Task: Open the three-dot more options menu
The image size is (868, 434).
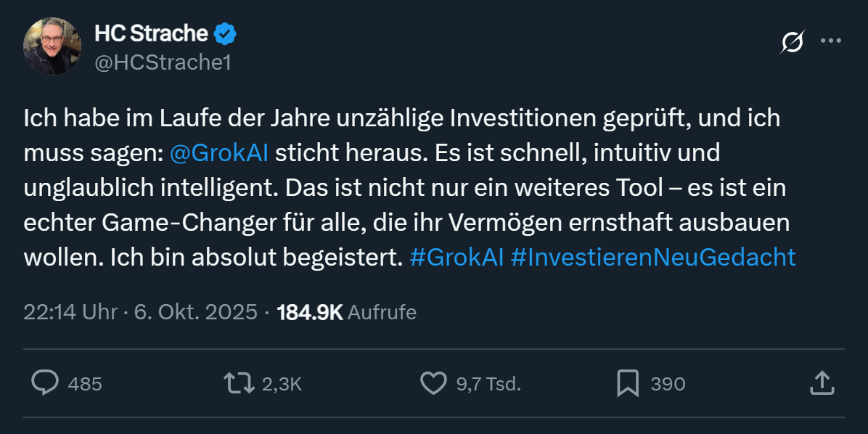Action: [x=830, y=41]
